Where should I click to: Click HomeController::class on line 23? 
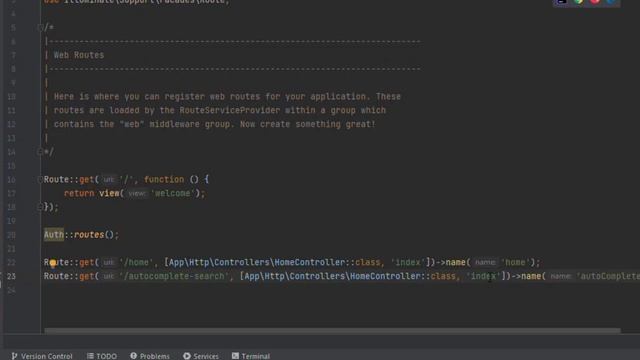coord(403,276)
